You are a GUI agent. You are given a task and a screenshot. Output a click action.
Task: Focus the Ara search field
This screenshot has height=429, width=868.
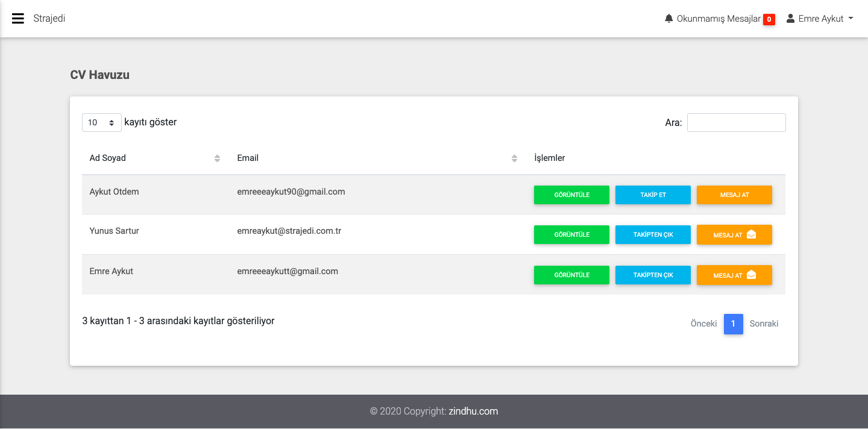coord(736,122)
